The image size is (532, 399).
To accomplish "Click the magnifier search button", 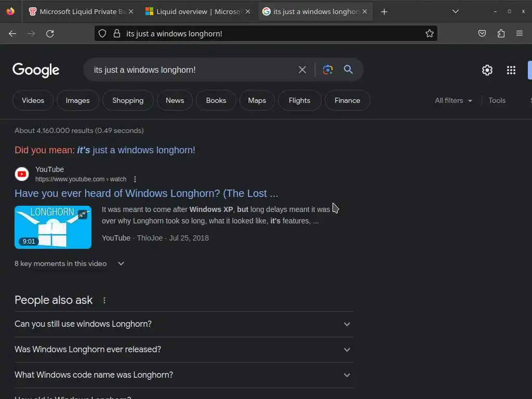I will pyautogui.click(x=348, y=70).
